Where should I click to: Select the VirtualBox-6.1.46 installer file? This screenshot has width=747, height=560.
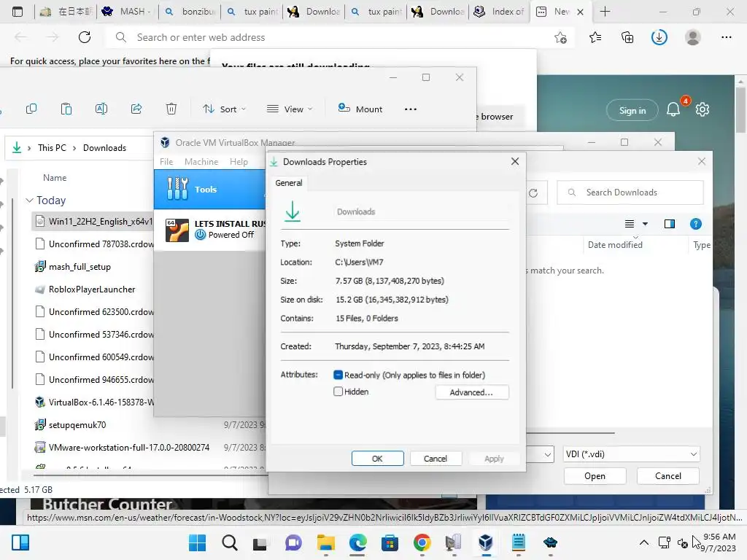(94, 402)
